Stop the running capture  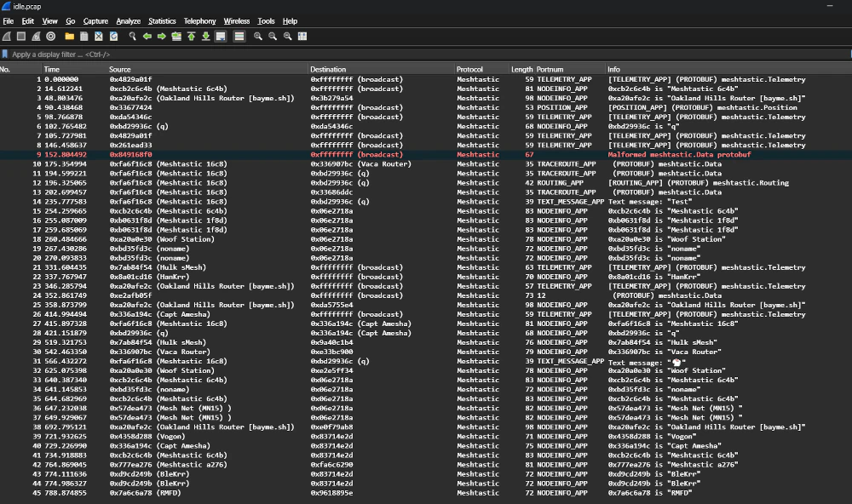pyautogui.click(x=21, y=37)
